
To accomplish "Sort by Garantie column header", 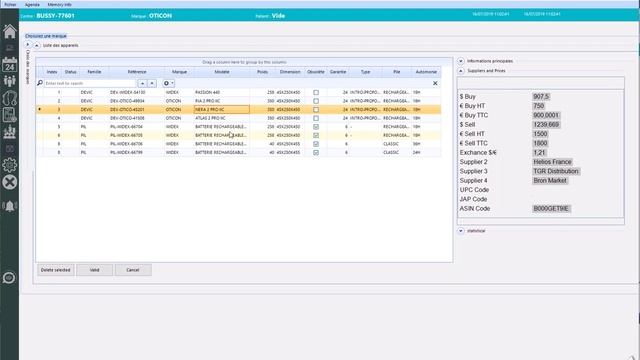I will pyautogui.click(x=338, y=72).
